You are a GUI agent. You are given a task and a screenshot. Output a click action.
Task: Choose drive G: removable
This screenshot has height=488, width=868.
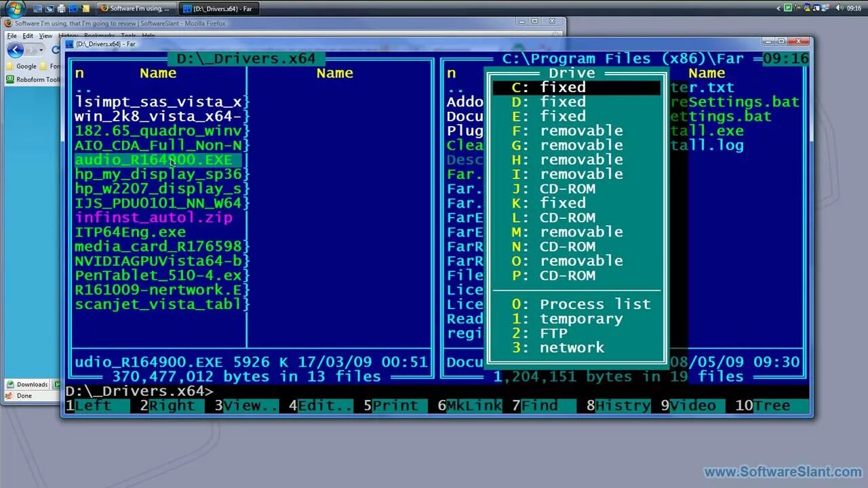pos(576,145)
